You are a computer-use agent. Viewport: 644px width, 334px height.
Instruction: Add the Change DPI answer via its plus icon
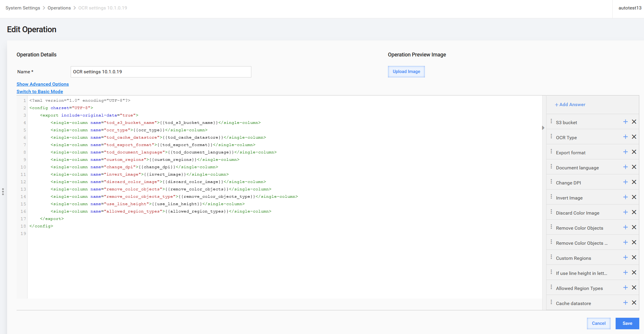pos(625,182)
